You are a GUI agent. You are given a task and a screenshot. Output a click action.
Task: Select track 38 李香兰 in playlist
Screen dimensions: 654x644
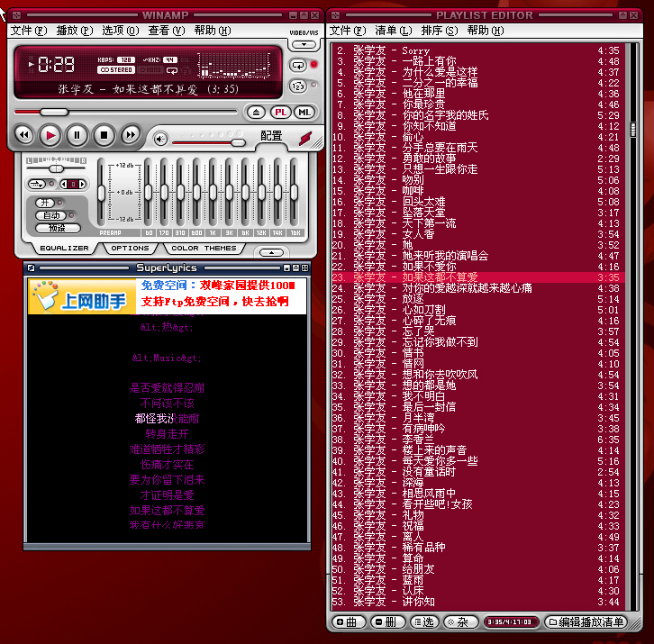click(477, 440)
